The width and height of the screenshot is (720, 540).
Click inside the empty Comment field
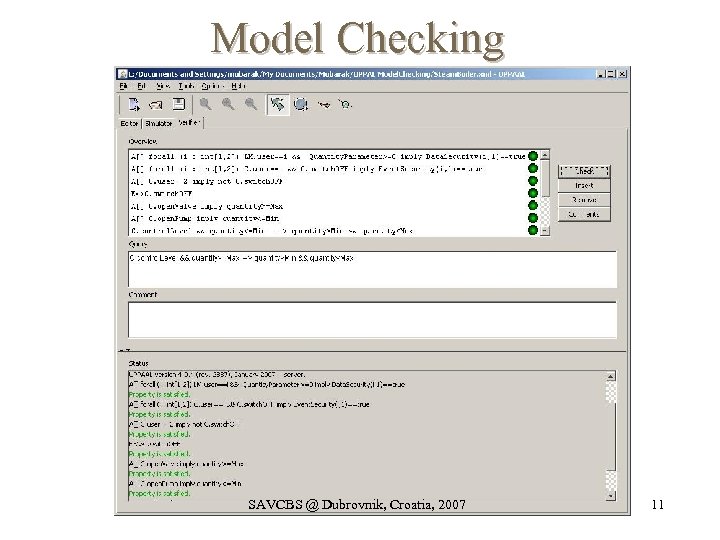[x=372, y=320]
